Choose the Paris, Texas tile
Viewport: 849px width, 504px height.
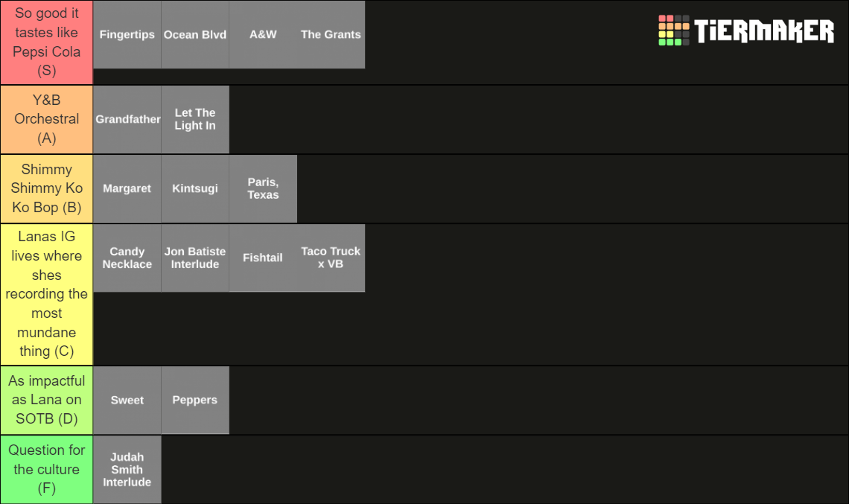click(x=263, y=188)
